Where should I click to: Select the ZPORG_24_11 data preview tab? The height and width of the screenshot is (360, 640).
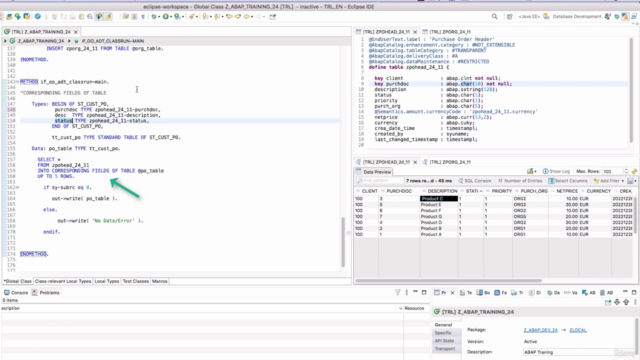(447, 162)
